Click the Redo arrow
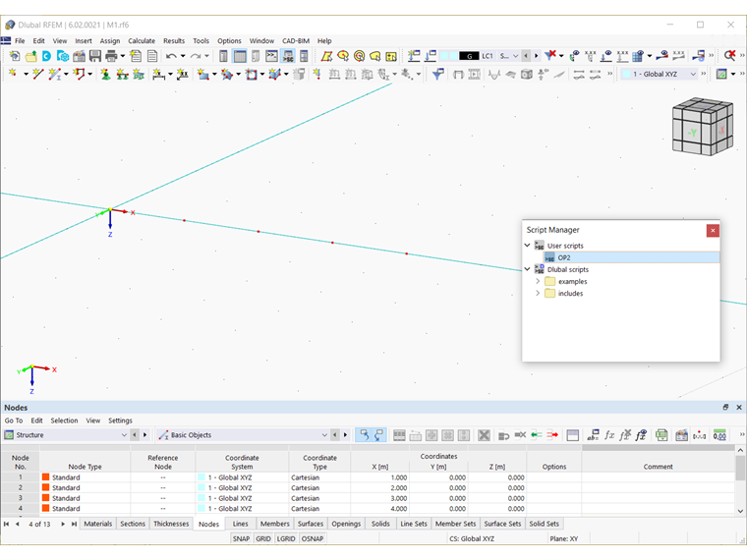Viewport: 747px width, 560px height. 196,56
